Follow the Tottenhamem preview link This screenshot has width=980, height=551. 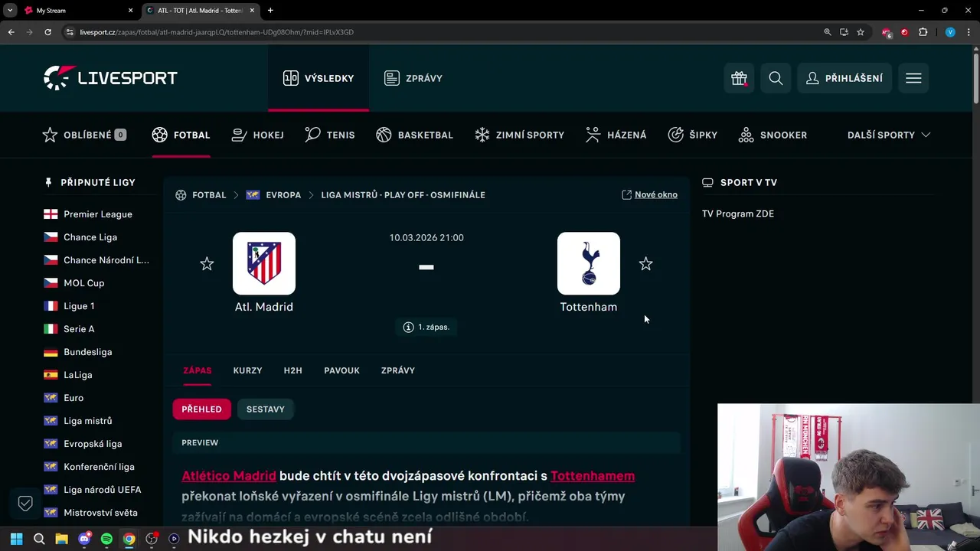point(593,476)
